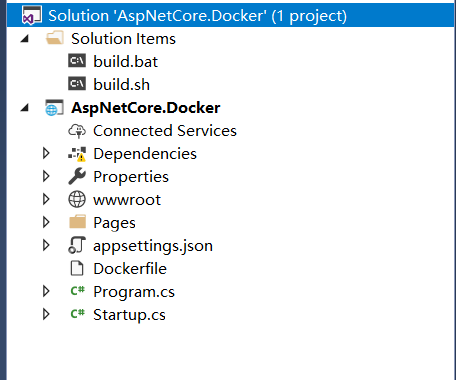
Task: Select the Dependencies label
Action: tap(145, 154)
